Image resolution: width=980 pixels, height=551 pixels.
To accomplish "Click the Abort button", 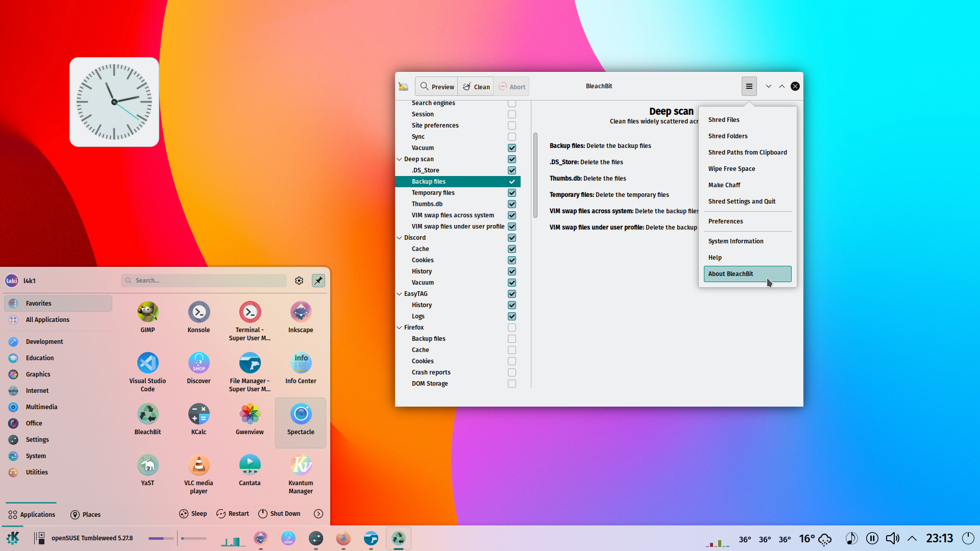I will 511,87.
